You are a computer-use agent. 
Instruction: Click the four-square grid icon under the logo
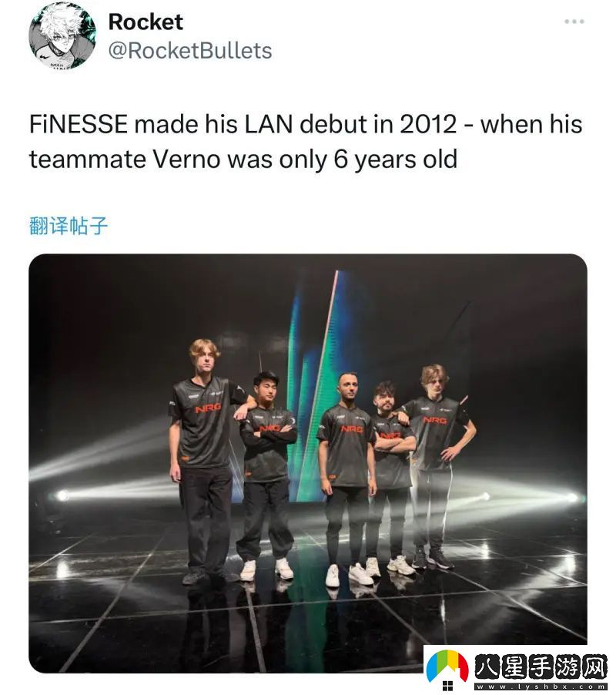(447, 686)
